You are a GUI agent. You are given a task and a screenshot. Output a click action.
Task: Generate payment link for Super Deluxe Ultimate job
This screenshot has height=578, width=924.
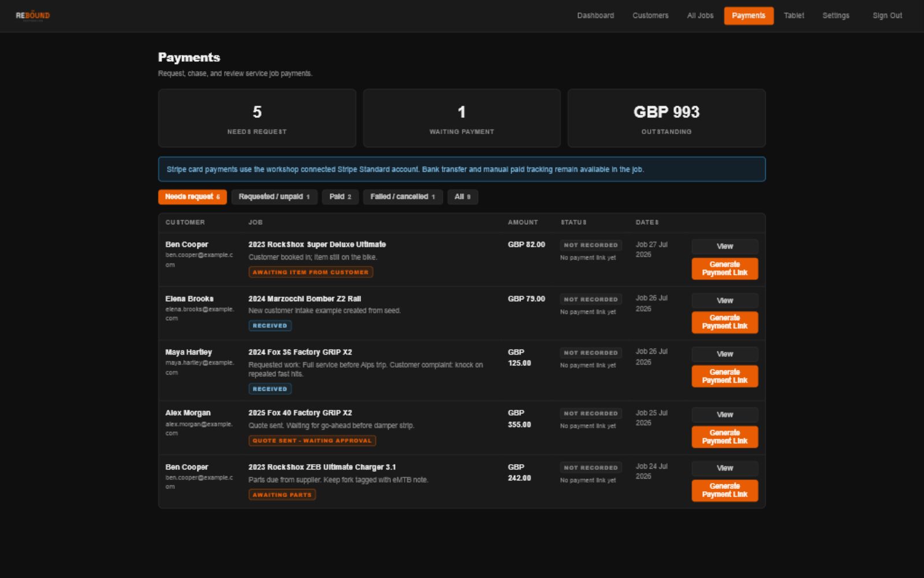click(725, 269)
